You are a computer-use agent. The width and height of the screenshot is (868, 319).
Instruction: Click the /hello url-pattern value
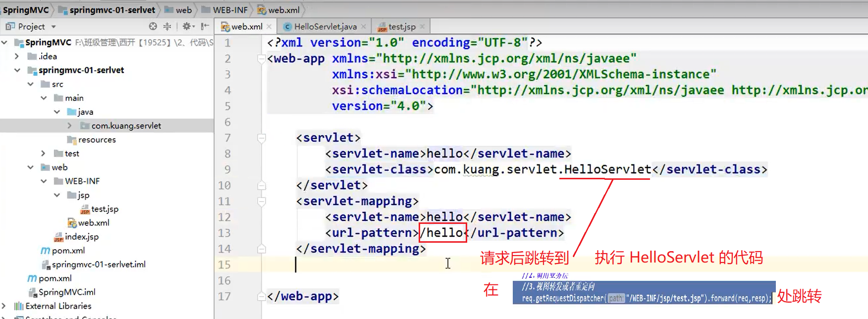(441, 233)
